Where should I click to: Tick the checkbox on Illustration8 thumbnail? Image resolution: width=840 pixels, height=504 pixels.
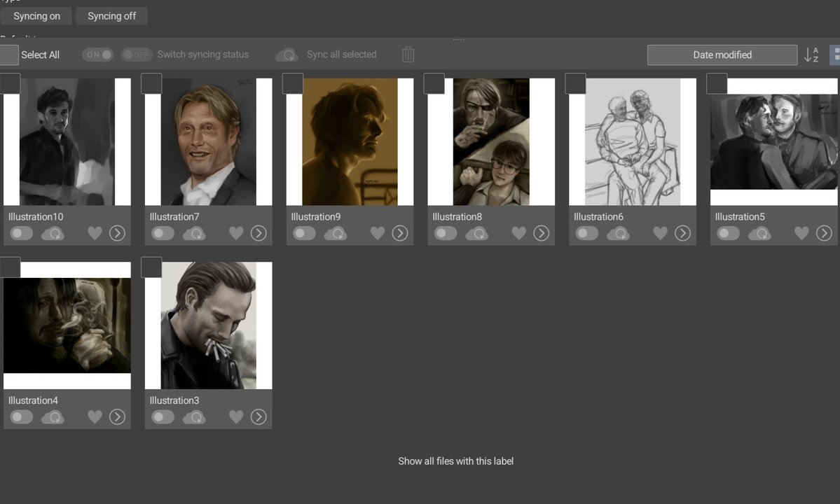[434, 83]
